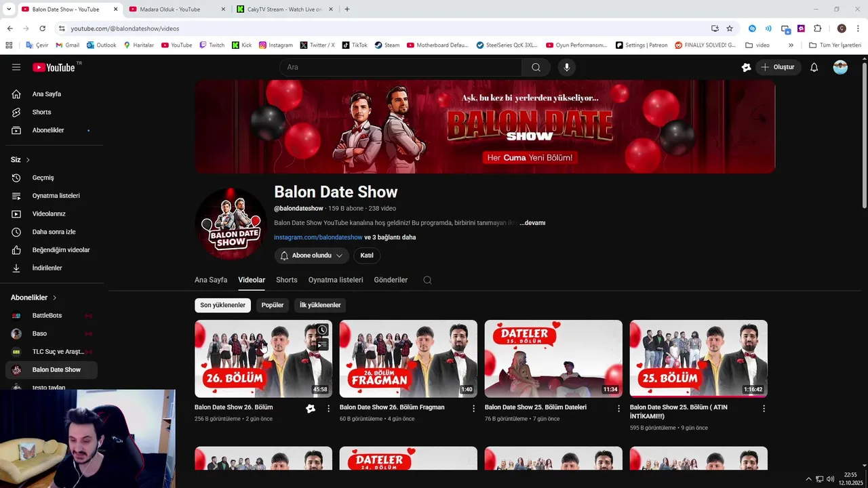
Task: Open the Kick bookmark
Action: click(241, 45)
